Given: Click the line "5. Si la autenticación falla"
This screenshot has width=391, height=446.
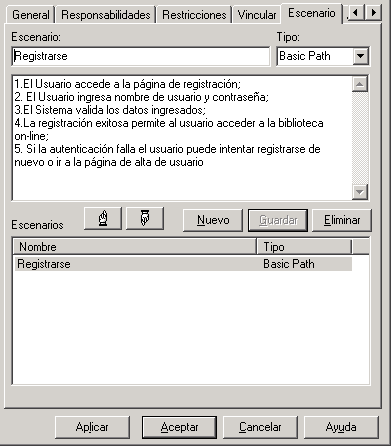Looking at the screenshot, I should point(167,149).
